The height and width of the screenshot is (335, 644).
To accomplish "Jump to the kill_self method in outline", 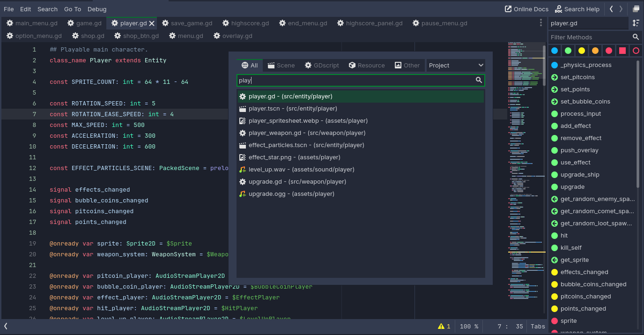I will point(571,248).
